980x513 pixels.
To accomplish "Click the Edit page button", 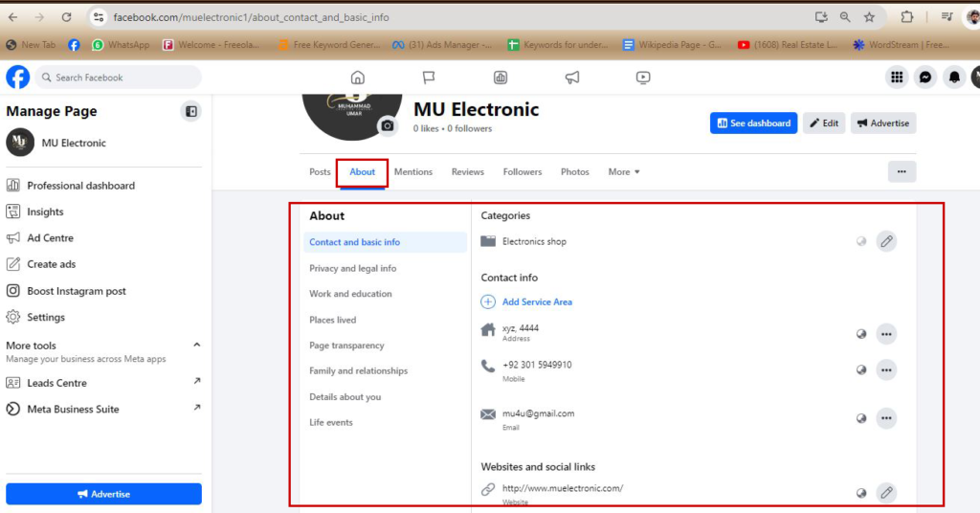I will [824, 123].
